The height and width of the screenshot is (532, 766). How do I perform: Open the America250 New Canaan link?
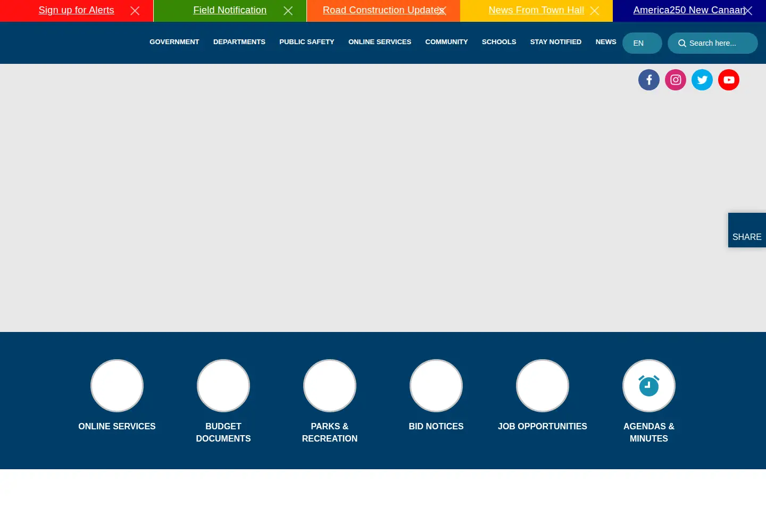tap(689, 10)
